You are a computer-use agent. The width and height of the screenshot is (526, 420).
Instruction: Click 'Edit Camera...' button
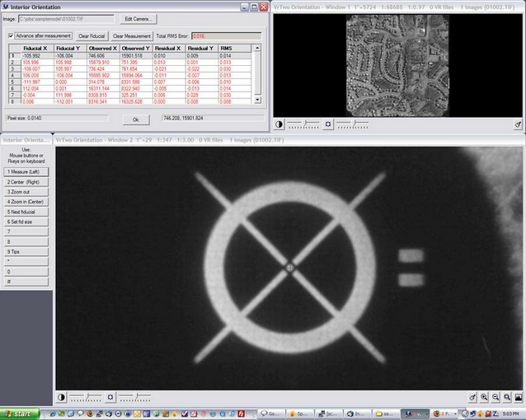point(139,19)
